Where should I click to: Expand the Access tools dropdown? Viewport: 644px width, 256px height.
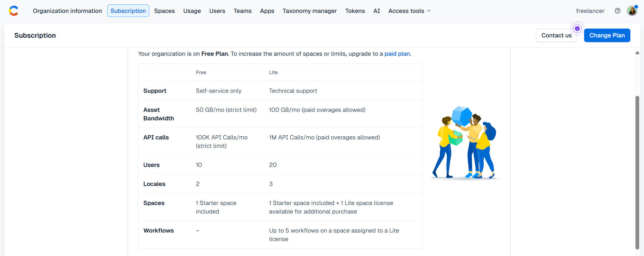point(409,11)
